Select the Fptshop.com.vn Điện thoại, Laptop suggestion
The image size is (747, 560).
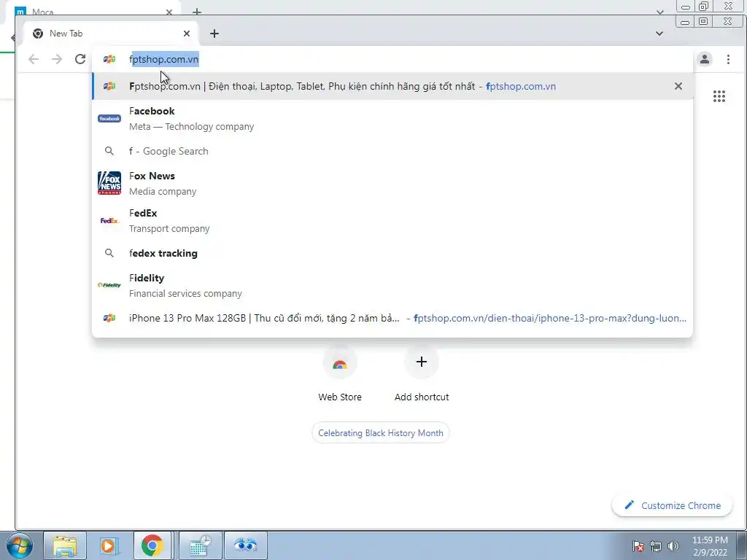coord(392,86)
